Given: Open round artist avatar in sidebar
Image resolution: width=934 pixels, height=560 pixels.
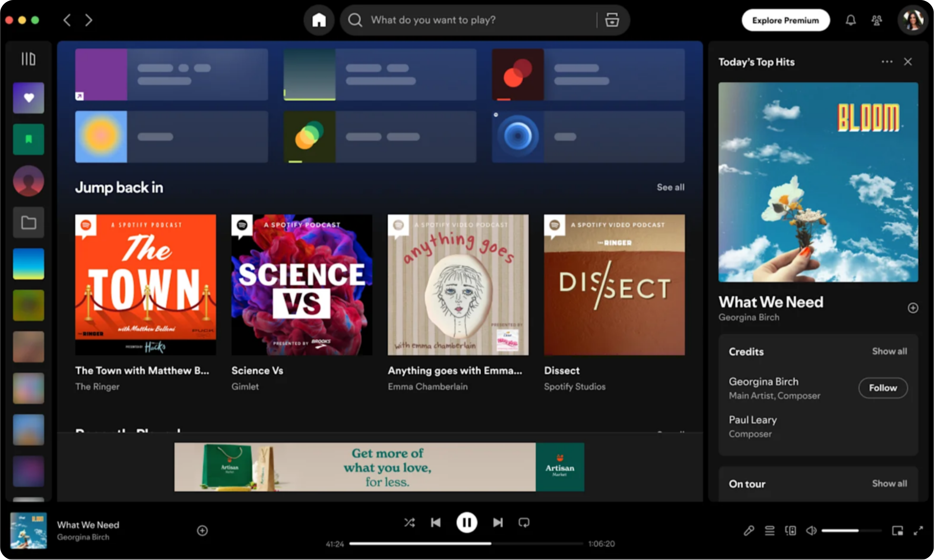Looking at the screenshot, I should coord(29,181).
